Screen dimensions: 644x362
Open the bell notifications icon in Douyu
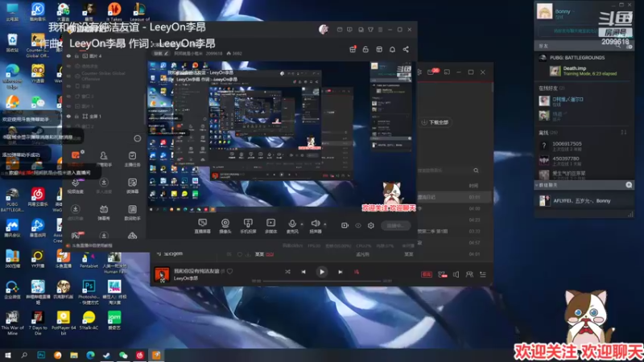392,49
